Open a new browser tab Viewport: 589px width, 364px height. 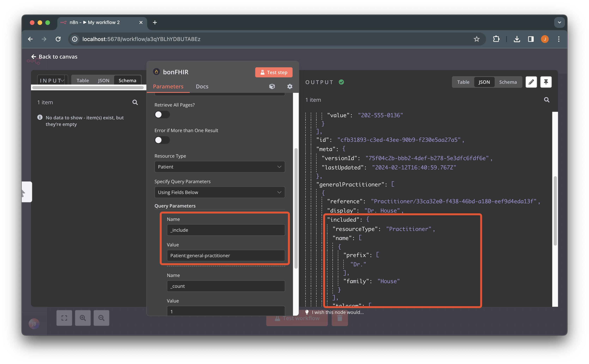click(x=155, y=22)
